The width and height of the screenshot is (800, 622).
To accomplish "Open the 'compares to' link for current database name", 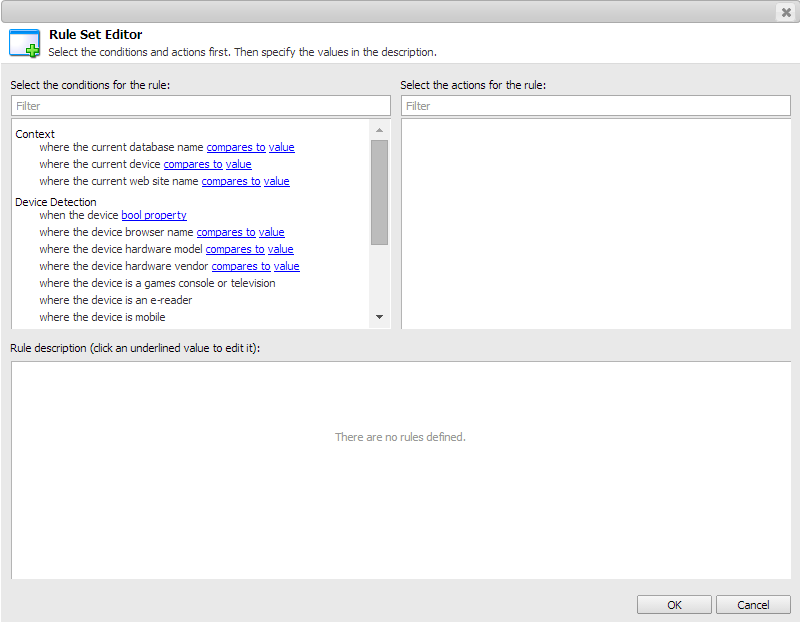I will (236, 147).
